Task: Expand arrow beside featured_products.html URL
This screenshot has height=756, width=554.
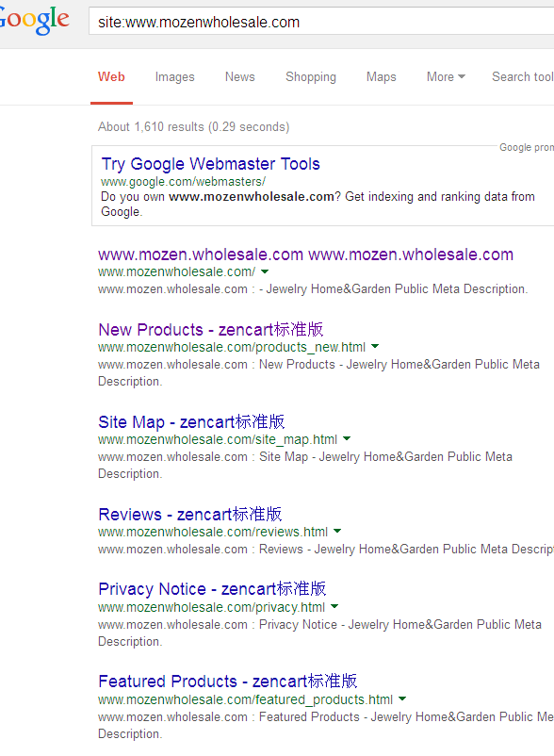Action: (x=402, y=698)
